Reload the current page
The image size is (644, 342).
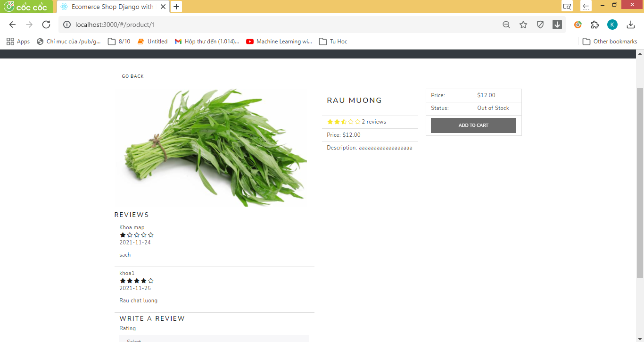46,24
